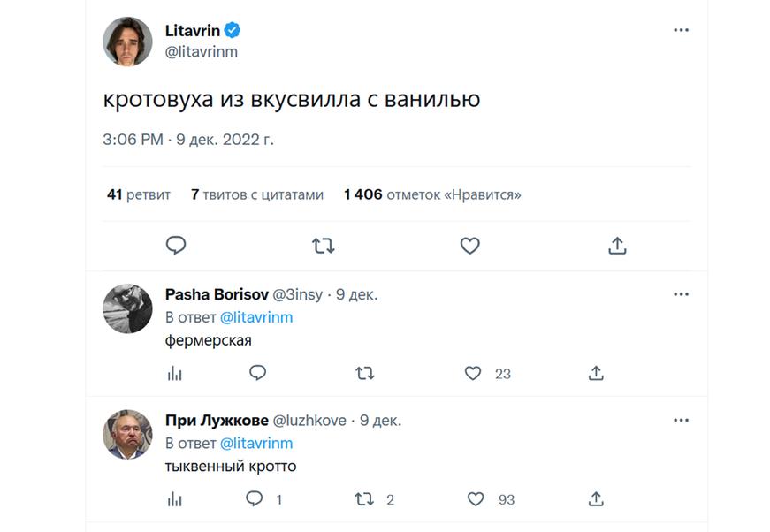Like Pasha Borisov's reply with 23 likes

(474, 374)
